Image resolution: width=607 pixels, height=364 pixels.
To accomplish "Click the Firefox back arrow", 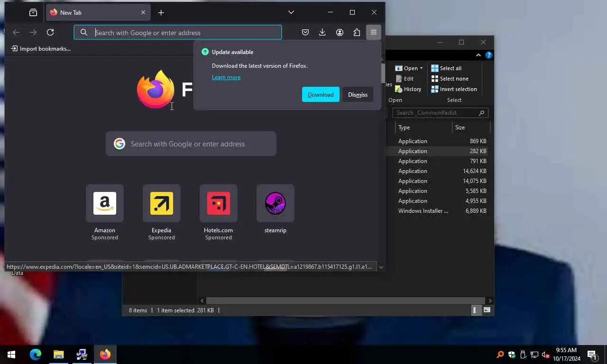I will point(16,33).
